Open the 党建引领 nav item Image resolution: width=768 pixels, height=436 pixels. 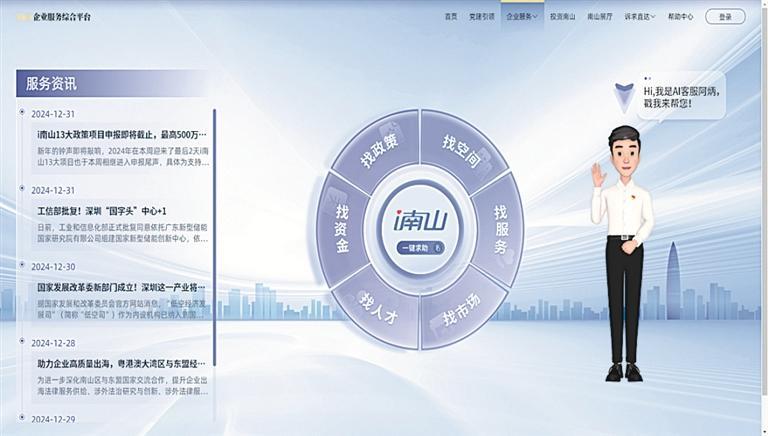click(x=482, y=17)
